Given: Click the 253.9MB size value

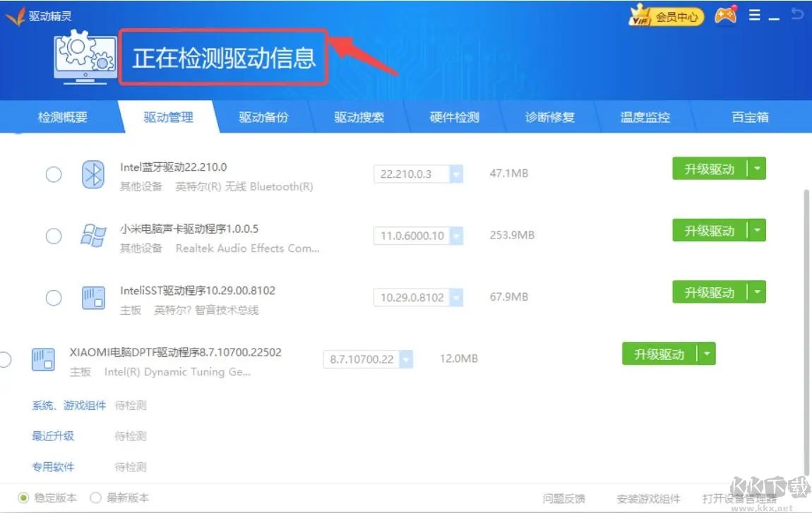Looking at the screenshot, I should tap(512, 235).
